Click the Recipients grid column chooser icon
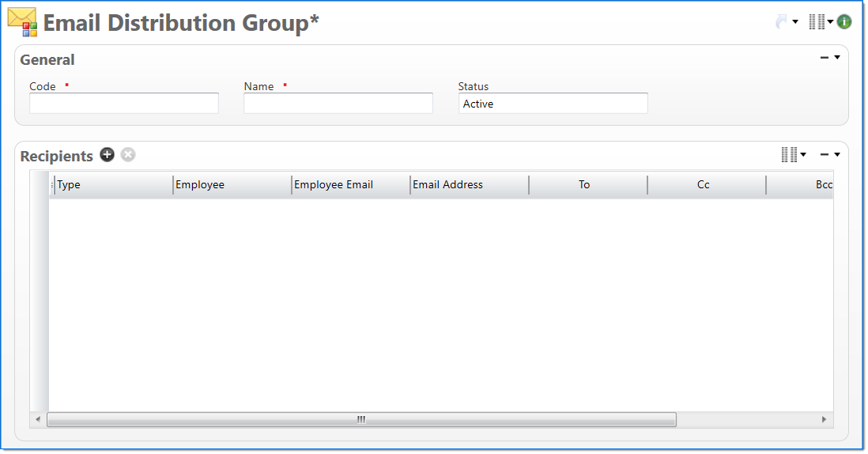Viewport: 868px width, 454px height. click(x=789, y=155)
